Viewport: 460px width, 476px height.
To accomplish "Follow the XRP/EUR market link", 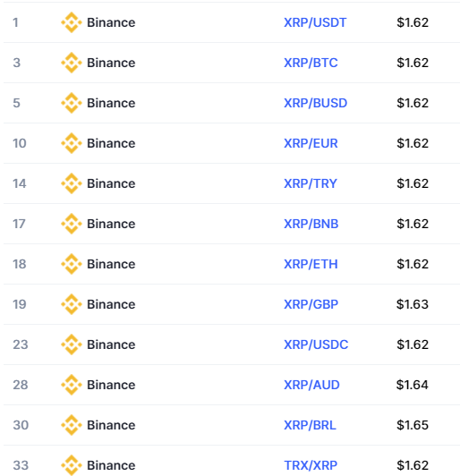I will click(x=311, y=143).
